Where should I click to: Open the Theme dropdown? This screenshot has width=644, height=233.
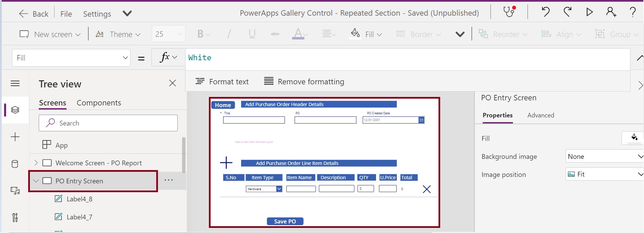118,34
